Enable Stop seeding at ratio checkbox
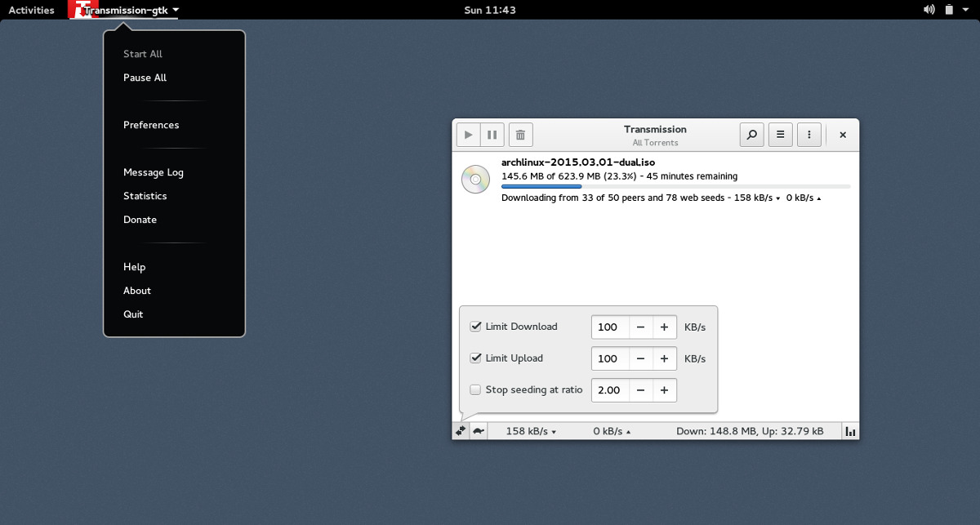Viewport: 980px width, 525px height. [x=475, y=390]
